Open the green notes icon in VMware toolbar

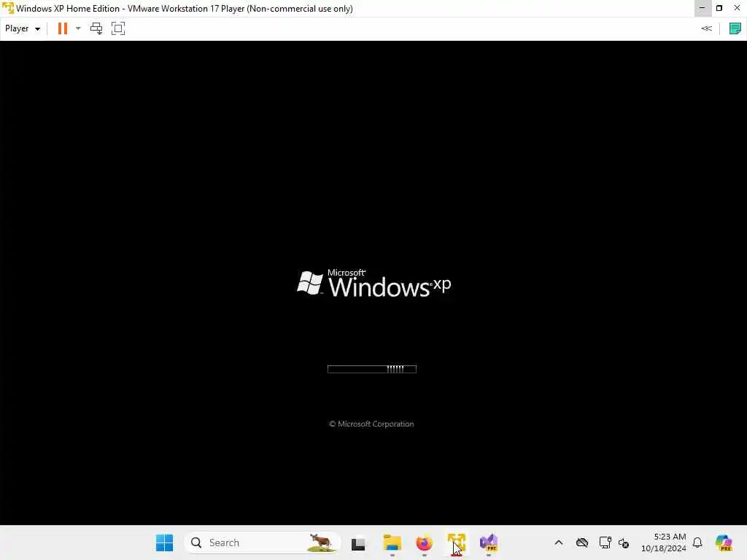pos(735,28)
